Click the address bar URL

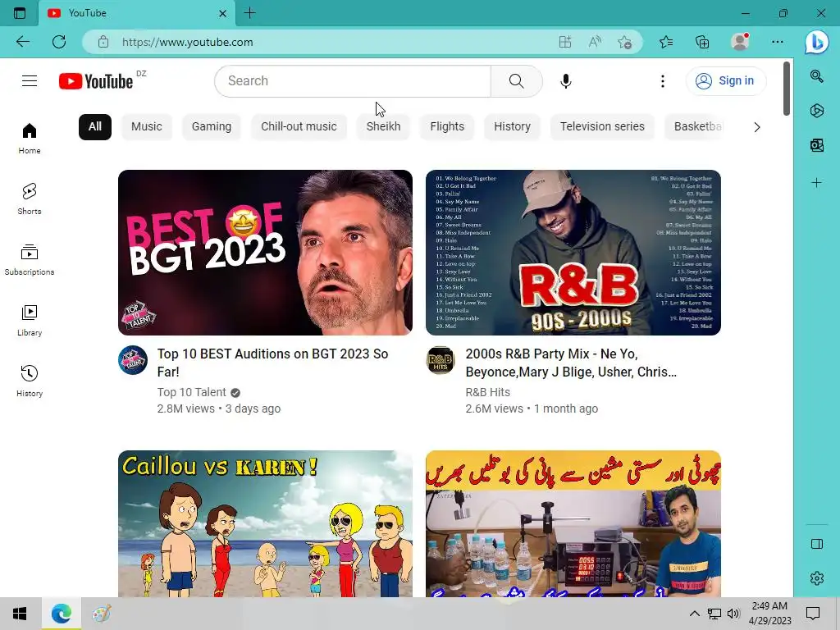click(188, 42)
